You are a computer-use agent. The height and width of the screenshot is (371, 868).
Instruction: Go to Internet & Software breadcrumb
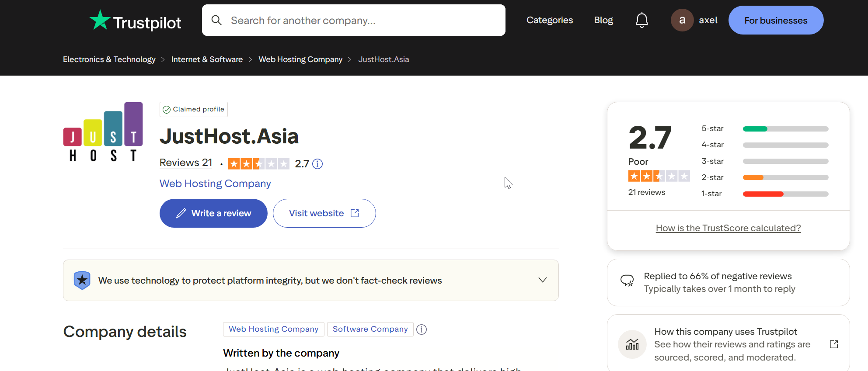[207, 59]
